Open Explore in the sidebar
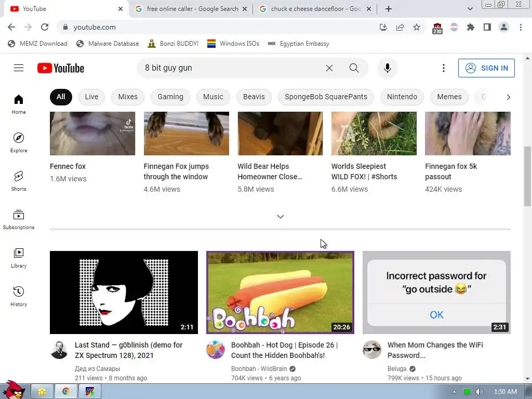 (x=19, y=142)
